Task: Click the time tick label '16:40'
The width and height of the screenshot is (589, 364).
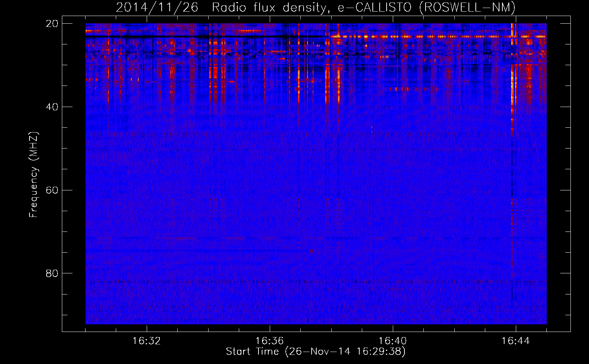Action: click(393, 341)
